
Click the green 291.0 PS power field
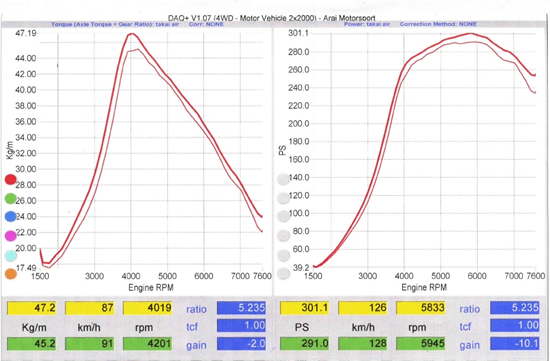[304, 343]
